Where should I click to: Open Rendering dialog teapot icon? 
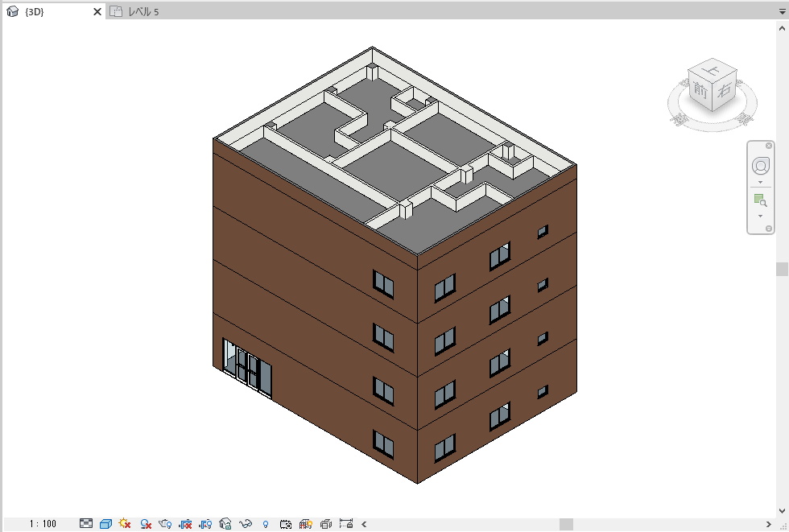tap(165, 524)
